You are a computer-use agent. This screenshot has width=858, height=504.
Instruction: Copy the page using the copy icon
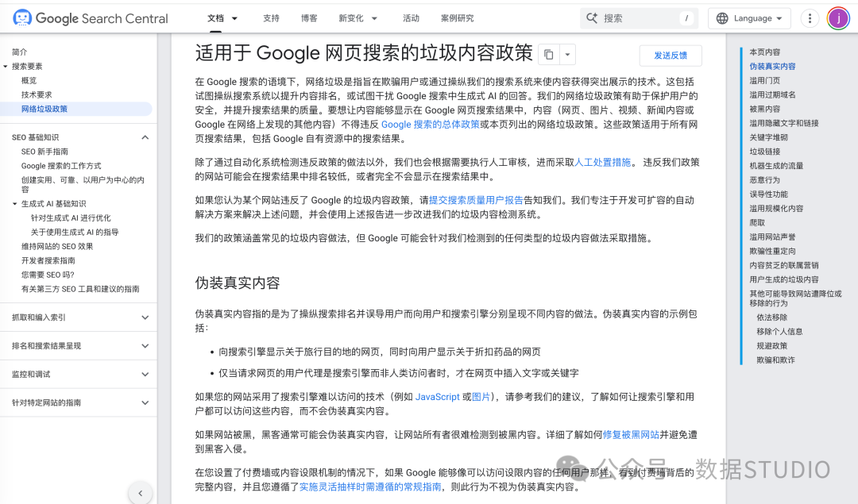click(x=548, y=55)
